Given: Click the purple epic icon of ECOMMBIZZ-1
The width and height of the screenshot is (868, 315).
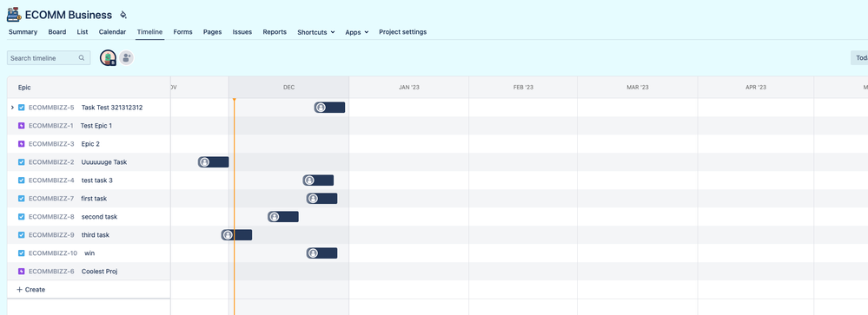Looking at the screenshot, I should (x=22, y=126).
